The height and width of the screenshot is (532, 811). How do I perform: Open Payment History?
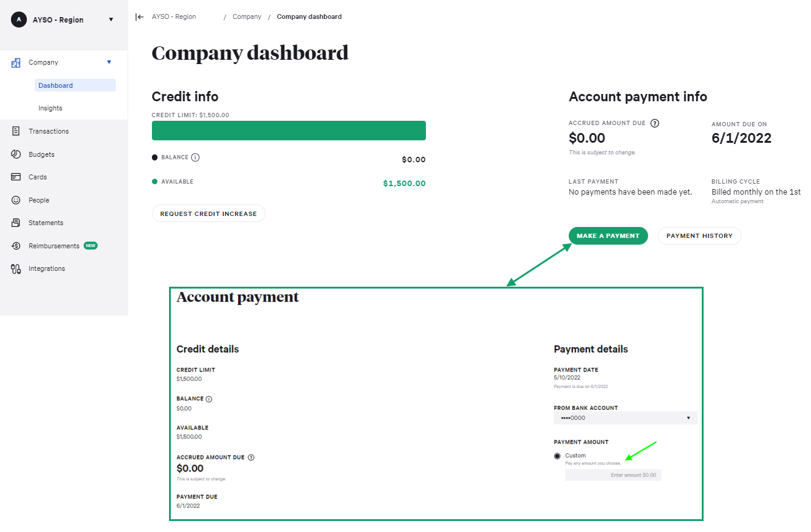(699, 236)
